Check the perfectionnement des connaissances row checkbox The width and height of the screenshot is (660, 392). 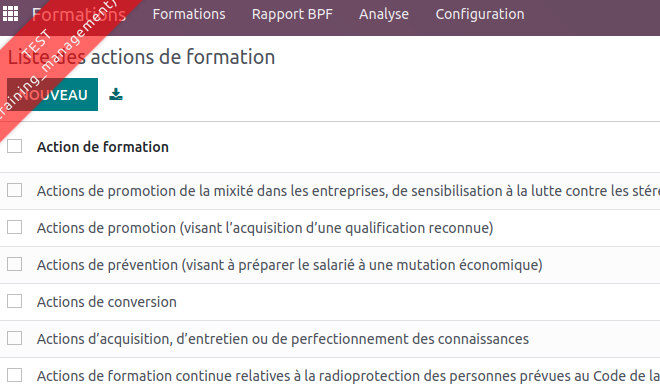coord(15,338)
